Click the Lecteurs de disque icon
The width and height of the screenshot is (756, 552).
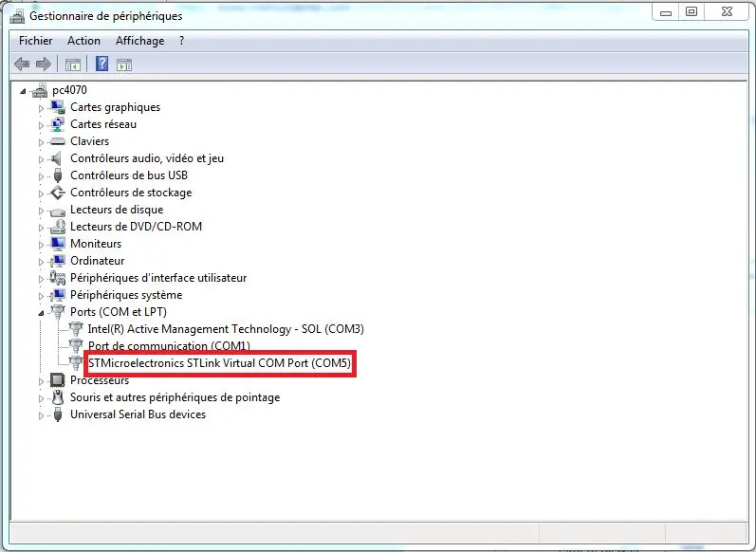(x=57, y=211)
